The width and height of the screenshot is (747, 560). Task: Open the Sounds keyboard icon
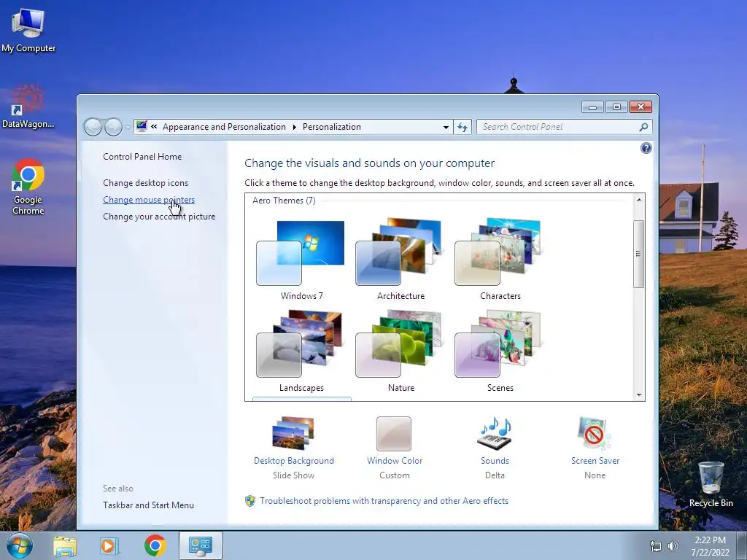click(x=495, y=433)
